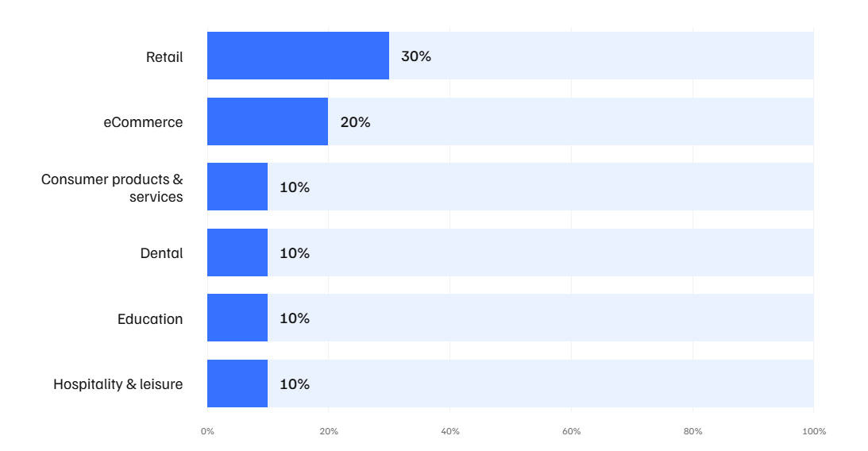The image size is (868, 451).
Task: Click the 10% value in Education row
Action: 295,318
